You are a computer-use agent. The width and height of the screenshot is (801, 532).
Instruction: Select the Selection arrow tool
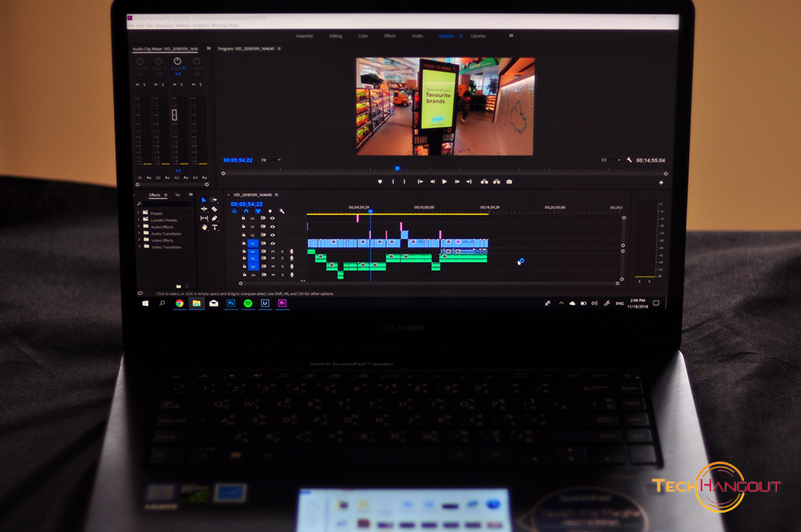tap(203, 199)
